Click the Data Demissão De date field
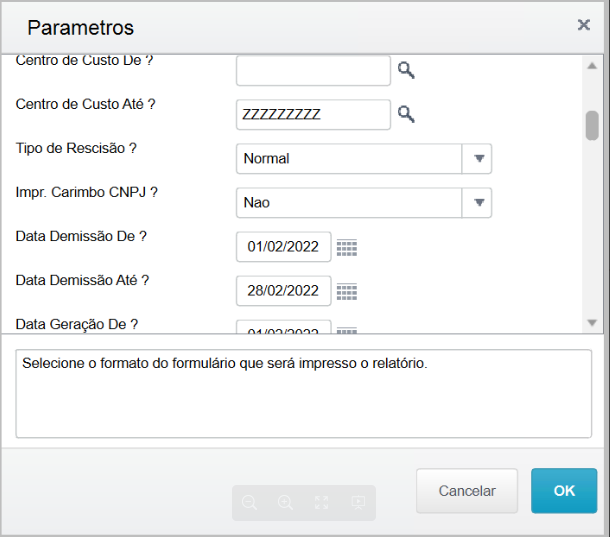 point(284,247)
